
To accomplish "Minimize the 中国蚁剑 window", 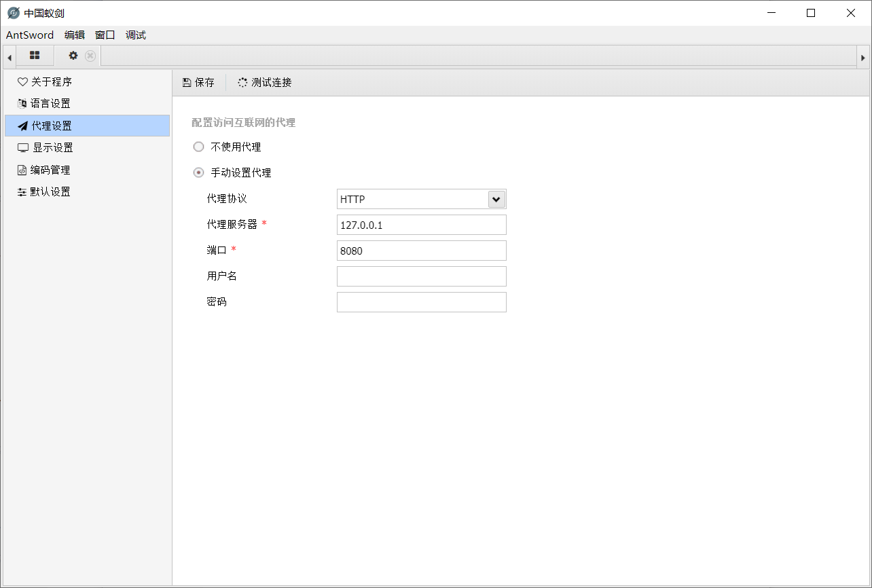I will pyautogui.click(x=771, y=13).
